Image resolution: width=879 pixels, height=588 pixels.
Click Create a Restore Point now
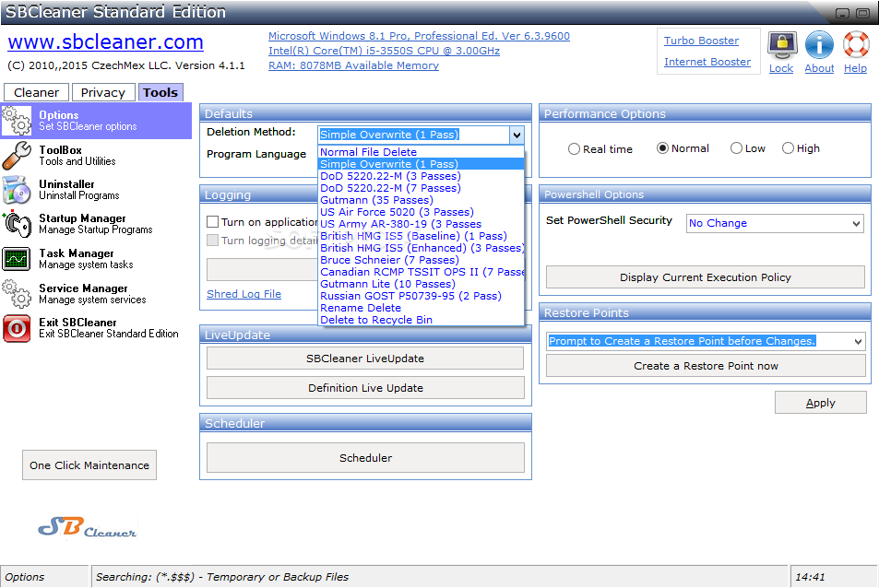tap(706, 366)
